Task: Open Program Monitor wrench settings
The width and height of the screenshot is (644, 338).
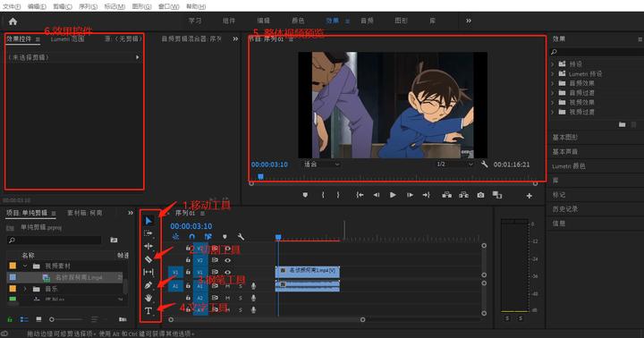Action: pyautogui.click(x=484, y=165)
